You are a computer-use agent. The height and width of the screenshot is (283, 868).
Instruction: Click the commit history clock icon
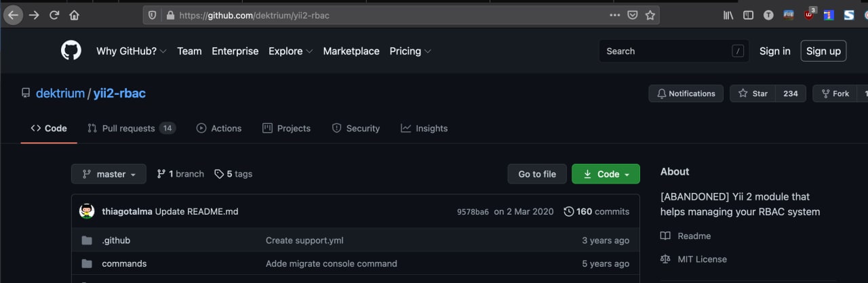569,211
